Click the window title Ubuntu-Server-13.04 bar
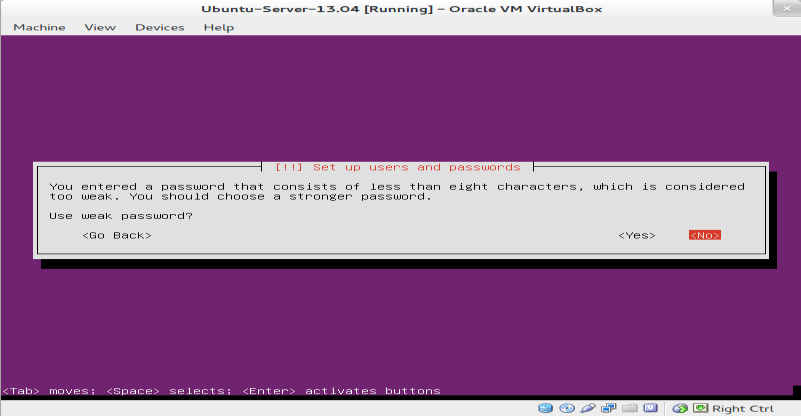The width and height of the screenshot is (801, 416). 402,9
